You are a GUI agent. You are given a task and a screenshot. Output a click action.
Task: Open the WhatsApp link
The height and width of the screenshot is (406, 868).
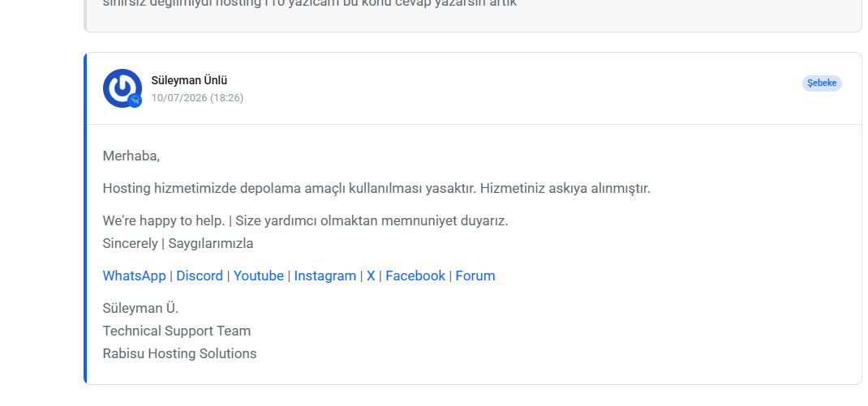coord(134,276)
